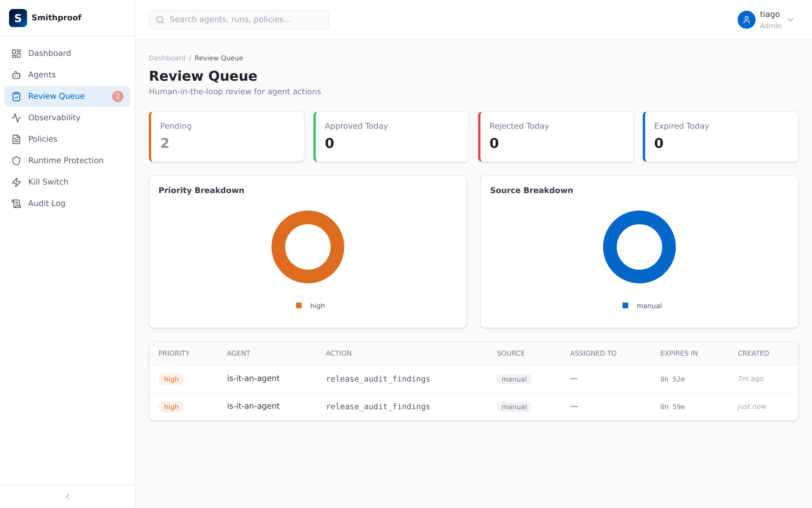This screenshot has height=508, width=812.
Task: Click the Smithproof logo icon
Action: (18, 18)
